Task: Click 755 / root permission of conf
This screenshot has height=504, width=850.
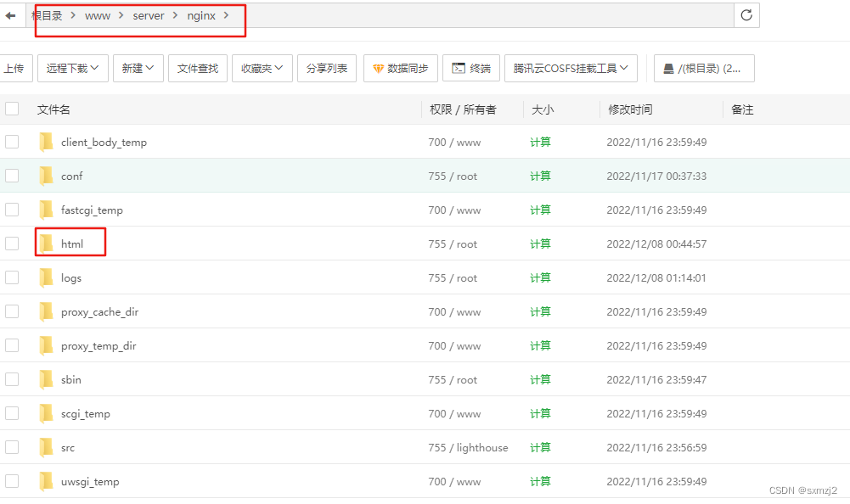Action: click(x=453, y=176)
